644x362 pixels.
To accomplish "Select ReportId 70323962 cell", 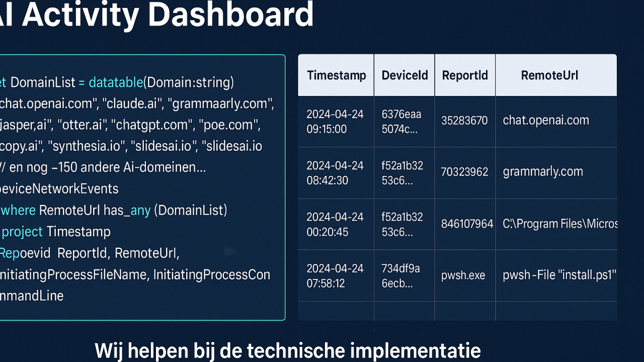I will point(464,172).
